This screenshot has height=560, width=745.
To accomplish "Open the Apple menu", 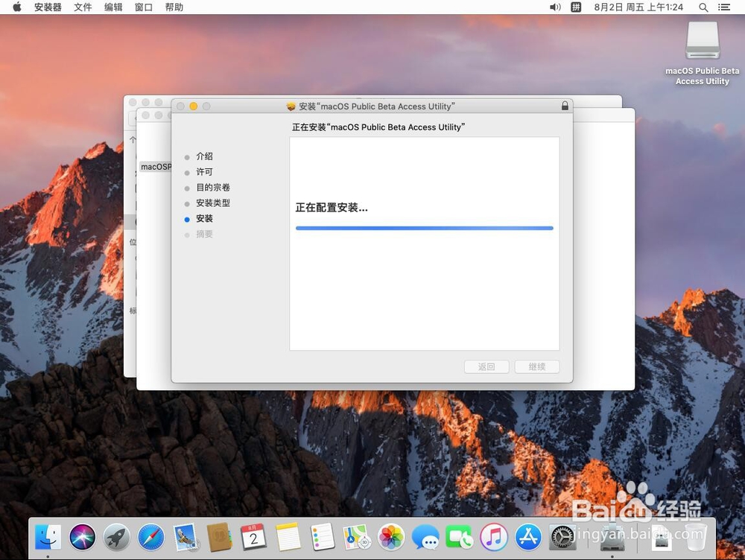I will click(16, 7).
